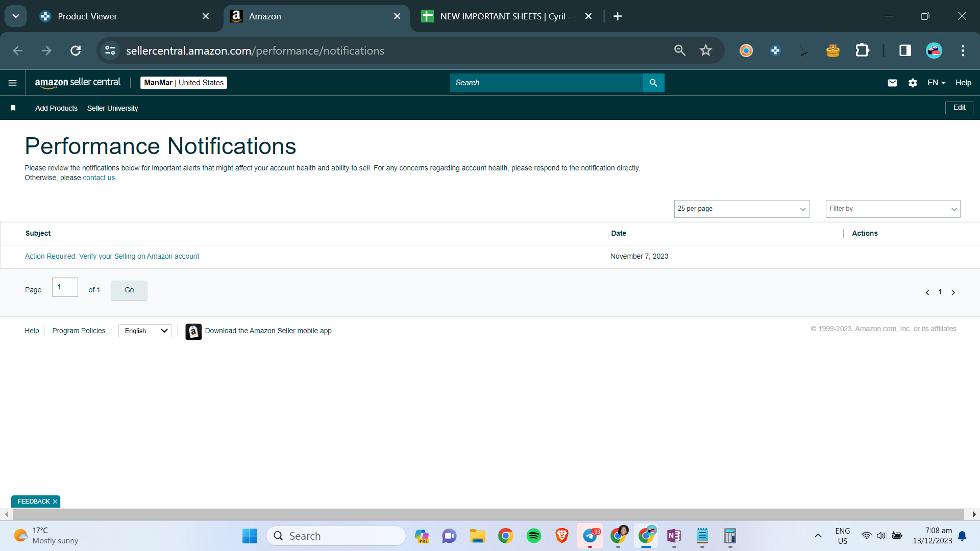View site information icon in address bar
Screen dimensions: 980x551
pos(110,51)
